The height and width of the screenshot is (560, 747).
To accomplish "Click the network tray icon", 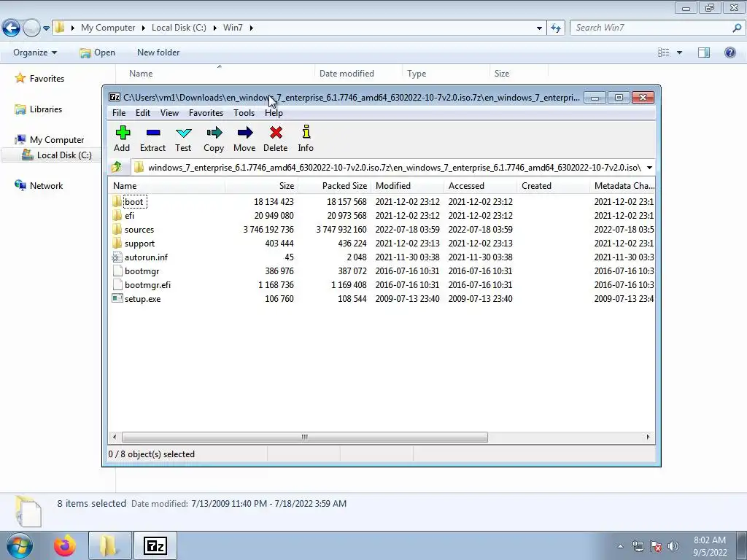I will [638, 546].
